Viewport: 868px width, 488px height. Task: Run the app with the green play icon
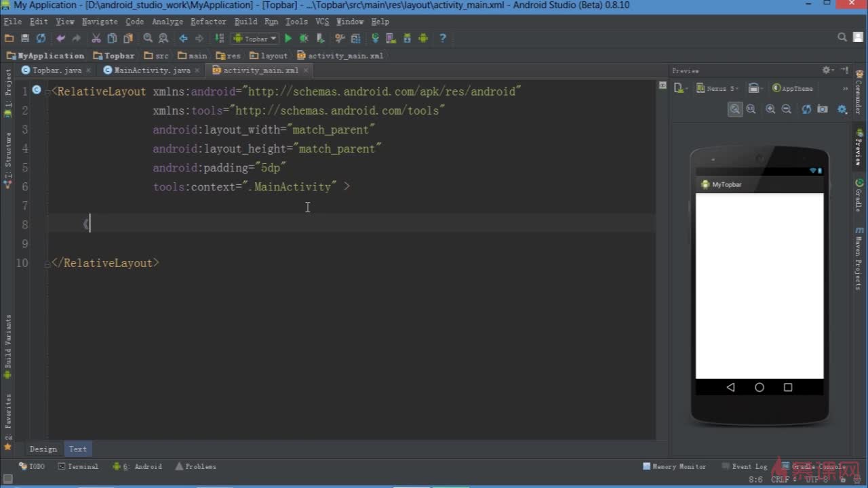pyautogui.click(x=288, y=38)
